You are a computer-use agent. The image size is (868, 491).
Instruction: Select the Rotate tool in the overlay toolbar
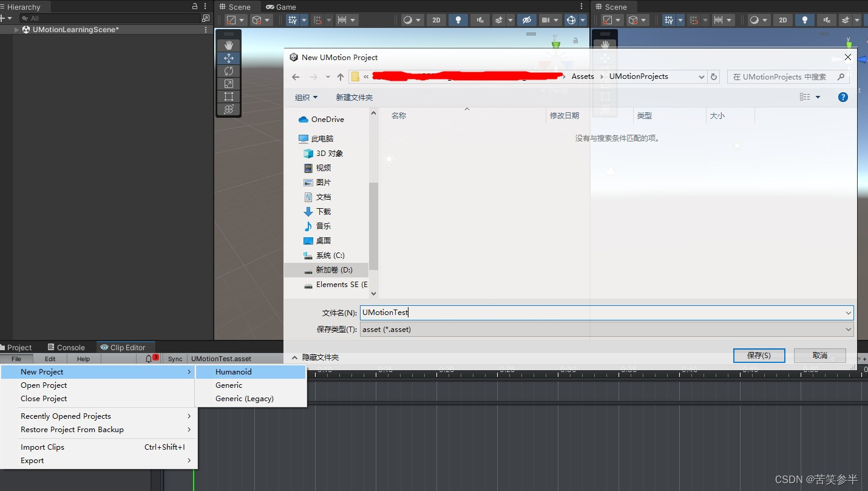coord(229,71)
